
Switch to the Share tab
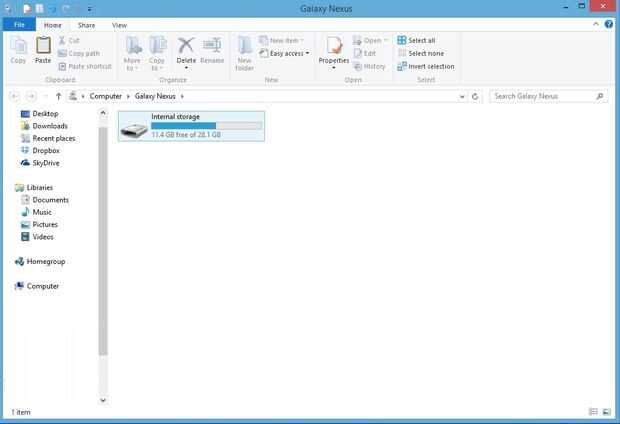click(x=86, y=25)
